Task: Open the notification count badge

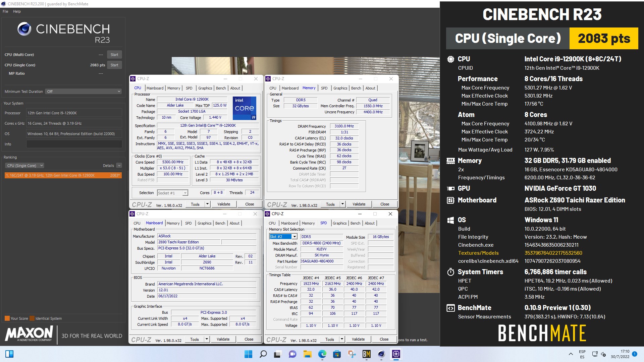Action: pos(635,354)
